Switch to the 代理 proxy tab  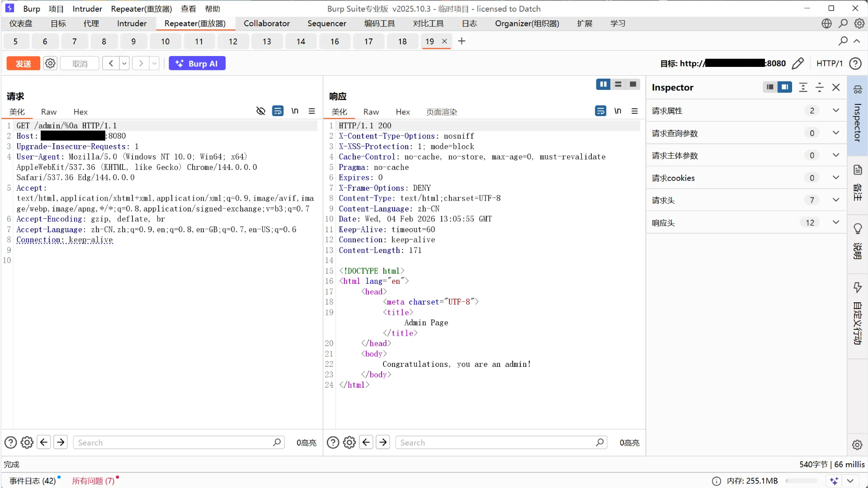91,23
